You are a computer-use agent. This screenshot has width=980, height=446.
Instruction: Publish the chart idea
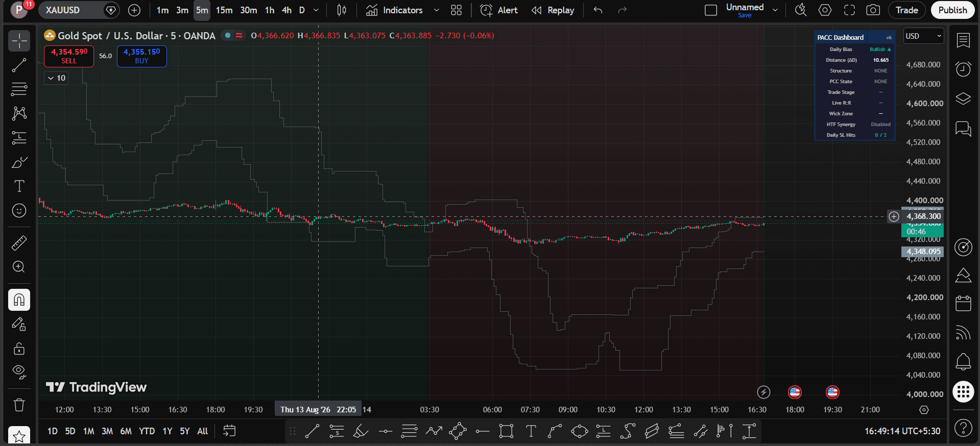pyautogui.click(x=952, y=10)
